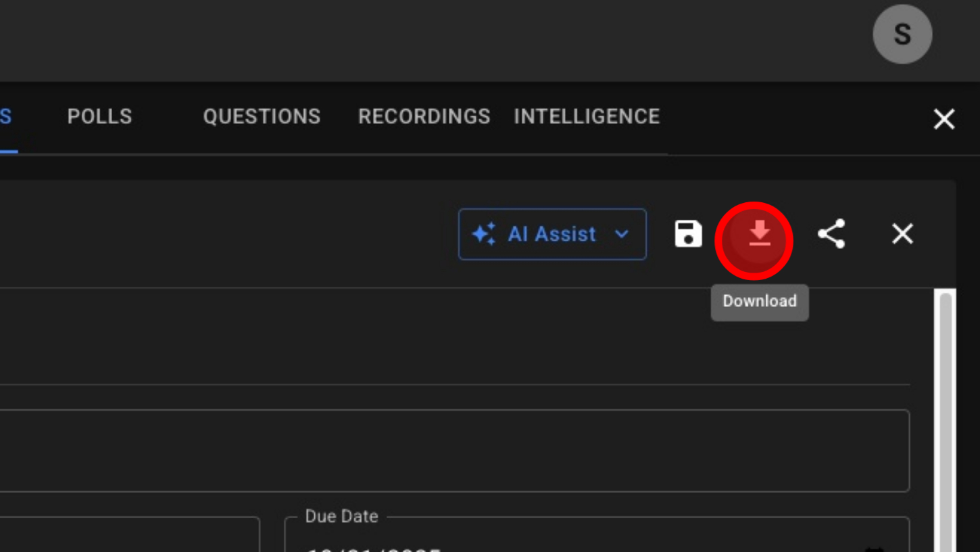Screen dimensions: 980x552
Task: Switch to the POLLS tab
Action: (99, 116)
